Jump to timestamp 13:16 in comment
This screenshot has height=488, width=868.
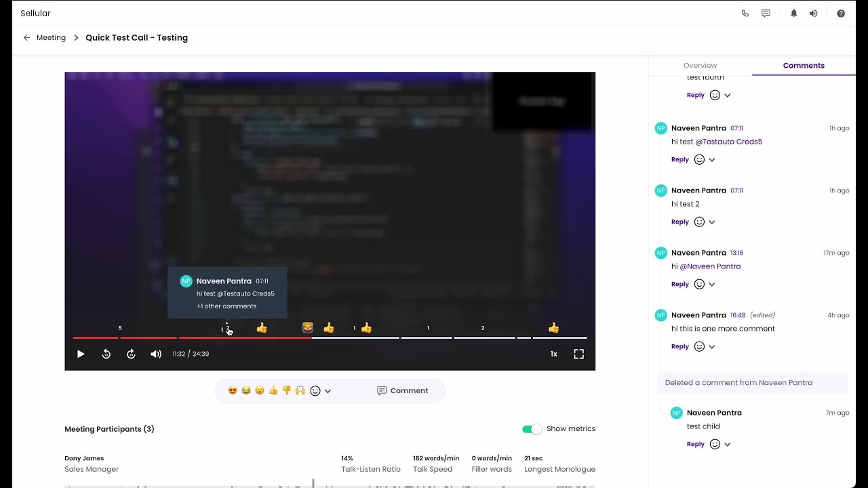(737, 253)
